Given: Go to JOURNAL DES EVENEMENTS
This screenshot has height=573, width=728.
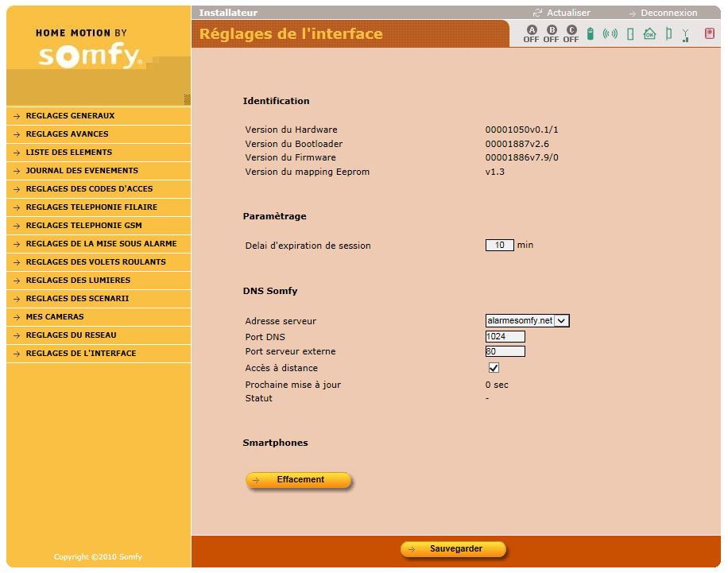Looking at the screenshot, I should pyautogui.click(x=82, y=171).
